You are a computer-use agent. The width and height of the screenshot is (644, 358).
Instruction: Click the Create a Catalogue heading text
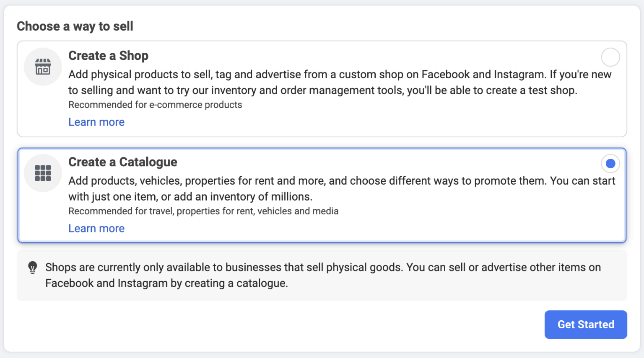122,162
